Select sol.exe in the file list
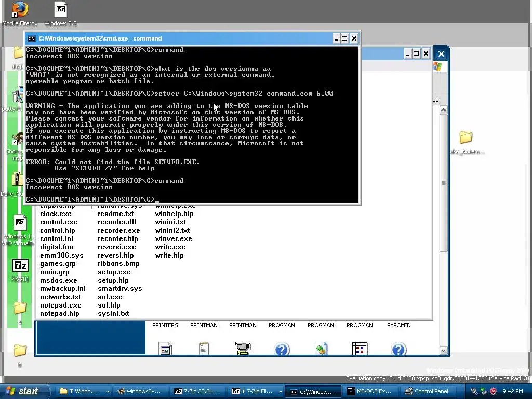Screen dimensions: 532x399 click(110, 297)
